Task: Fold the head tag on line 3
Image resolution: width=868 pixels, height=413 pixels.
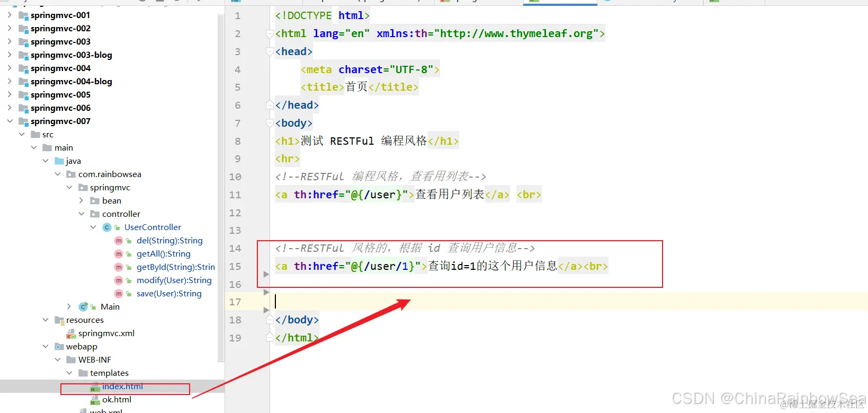Action: pos(270,52)
